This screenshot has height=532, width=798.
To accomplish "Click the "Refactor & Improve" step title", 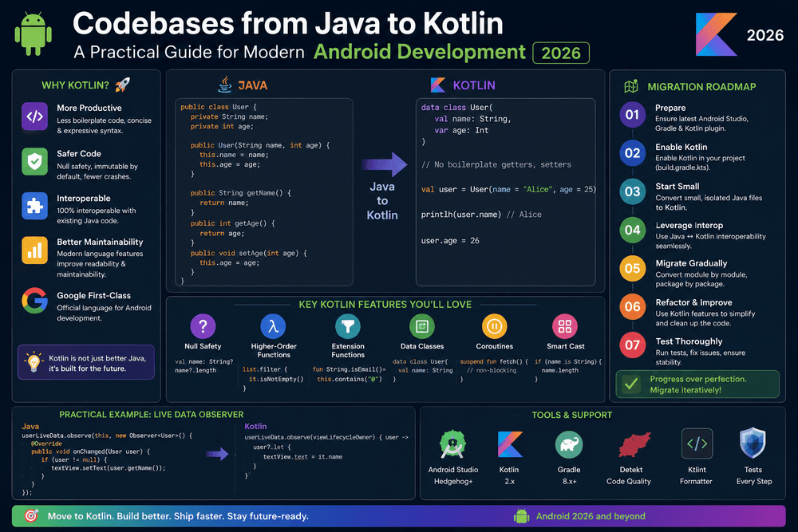I will tap(693, 302).
